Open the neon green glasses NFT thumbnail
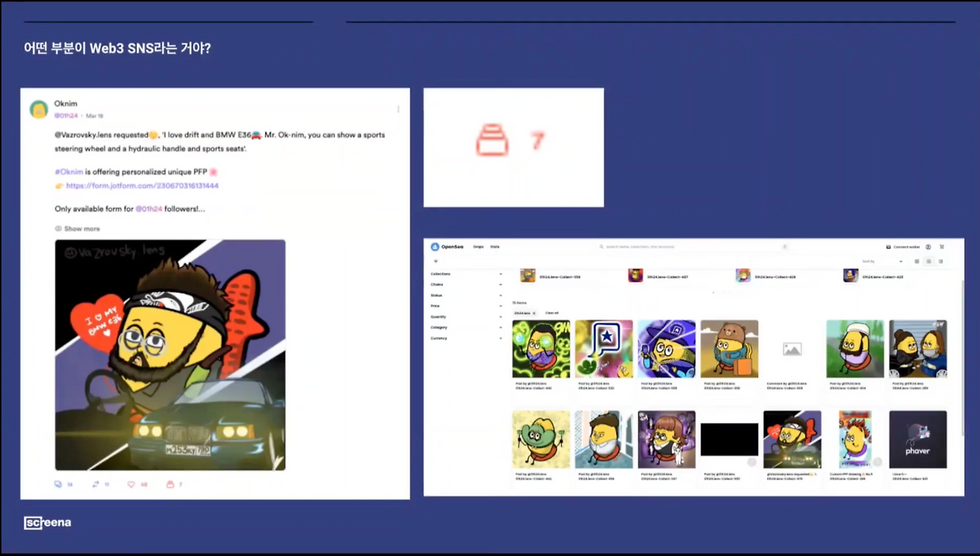 click(541, 349)
